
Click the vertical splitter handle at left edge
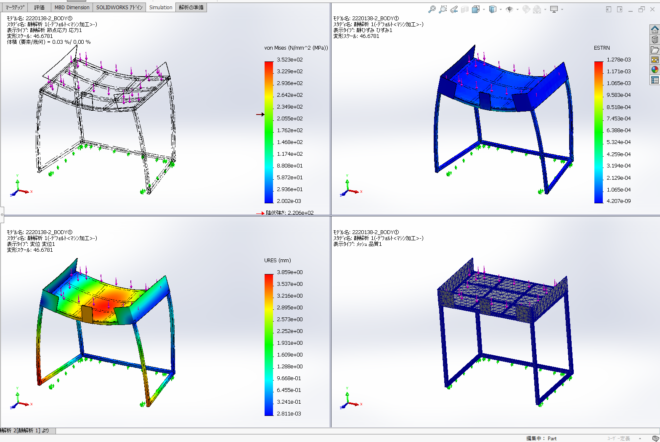pyautogui.click(x=2, y=213)
